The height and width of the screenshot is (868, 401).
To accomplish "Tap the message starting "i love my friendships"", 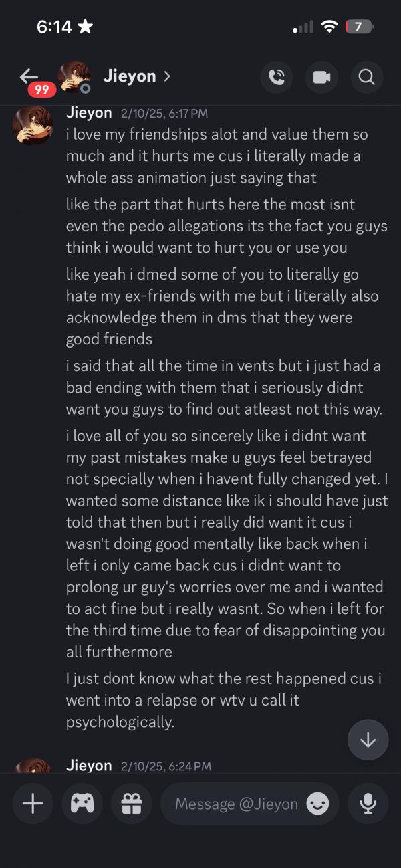I will coord(217,156).
